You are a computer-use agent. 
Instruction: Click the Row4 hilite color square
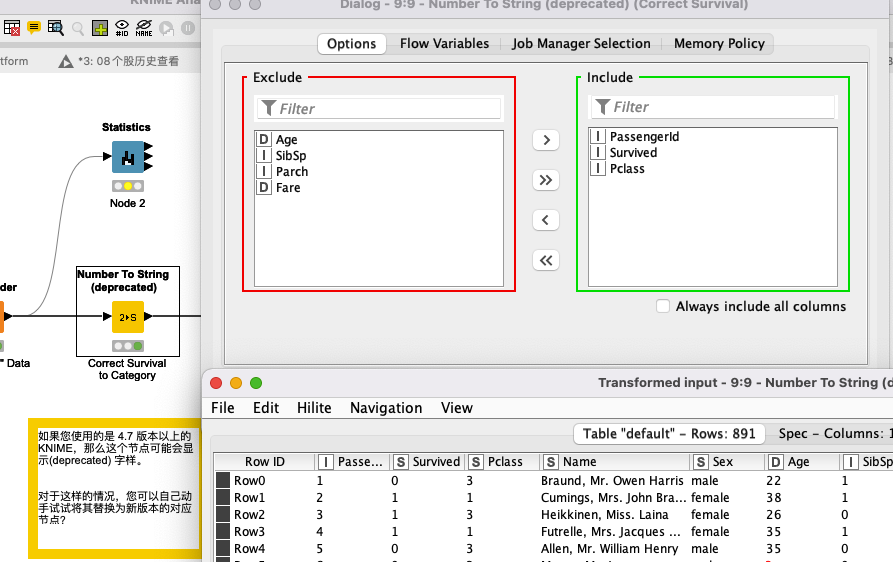[x=223, y=549]
